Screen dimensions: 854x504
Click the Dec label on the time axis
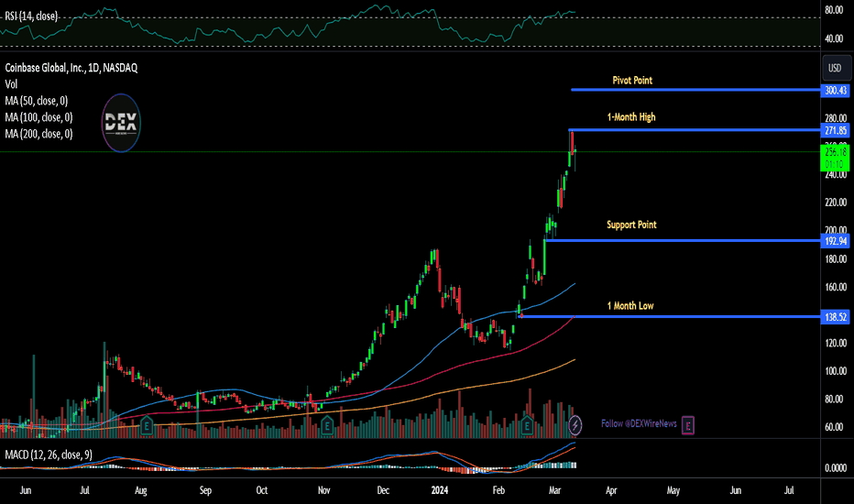click(x=383, y=490)
